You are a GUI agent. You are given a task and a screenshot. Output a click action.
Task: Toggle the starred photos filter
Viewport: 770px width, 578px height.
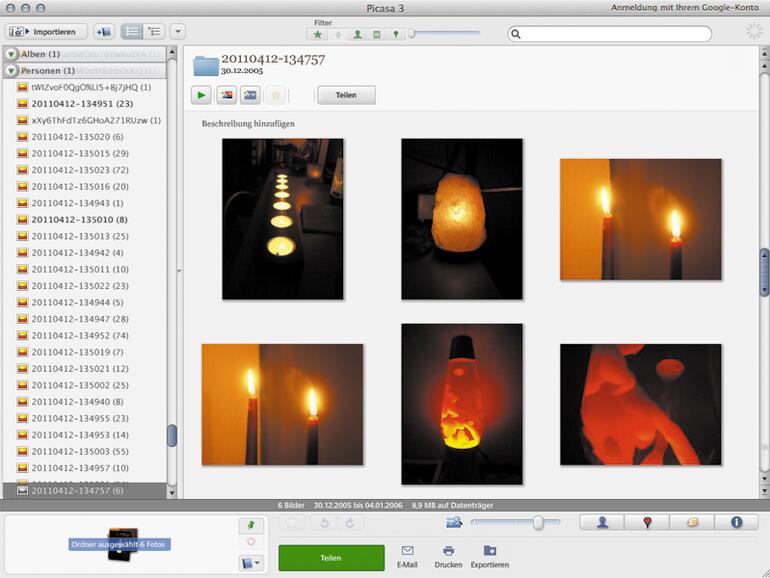[318, 34]
